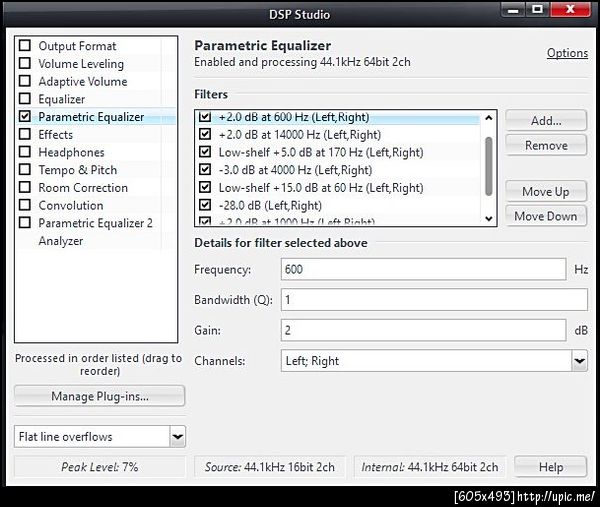The image size is (600, 507).
Task: Enable the Convolution checkbox
Action: tap(25, 205)
